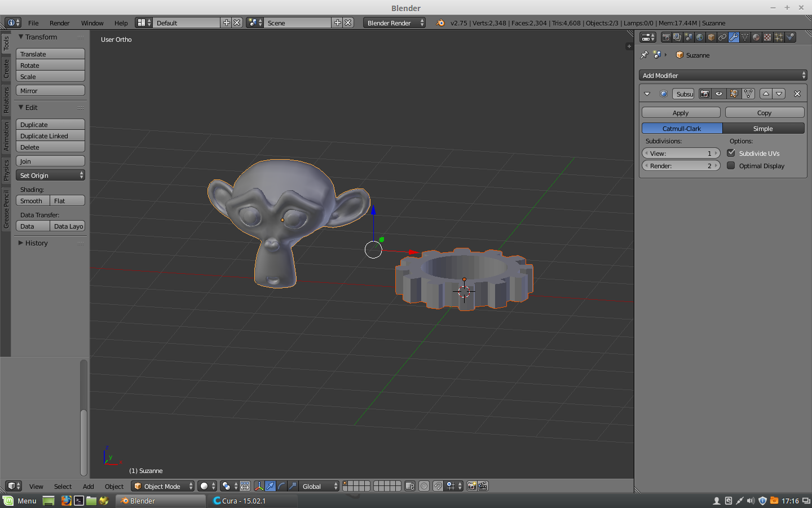812x508 pixels.
Task: Select the Simple subdivision type
Action: (764, 129)
